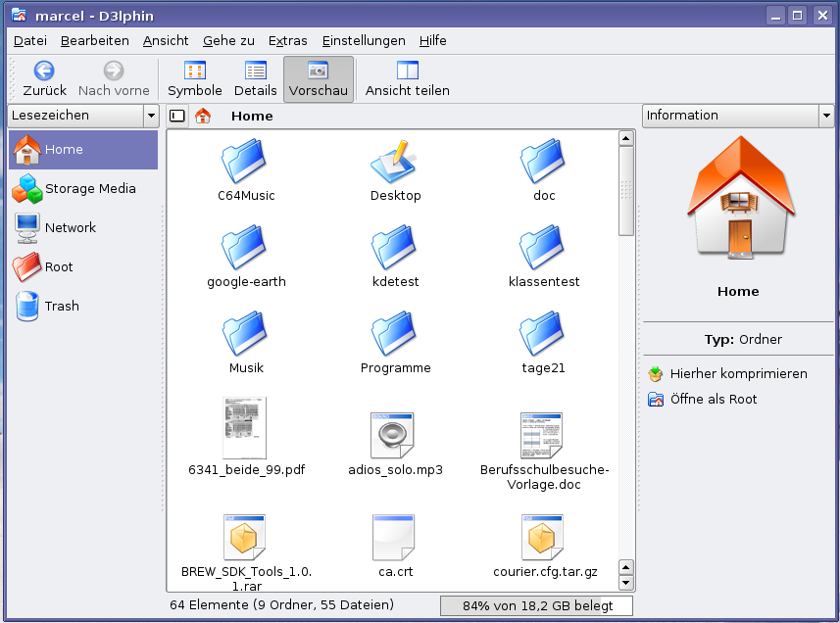This screenshot has width=840, height=623.
Task: Click Ansicht teilen to split view
Action: (x=407, y=79)
